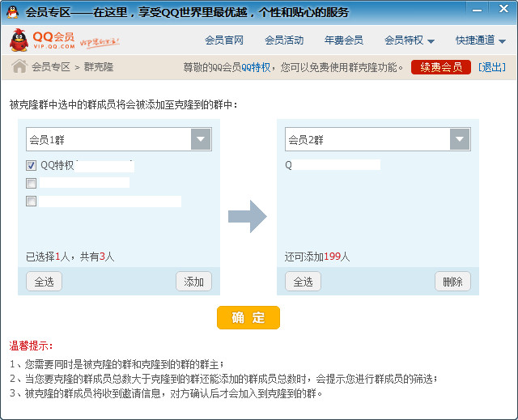
Task: Toggle the checked QQ特权 member checkbox
Action: pos(32,165)
